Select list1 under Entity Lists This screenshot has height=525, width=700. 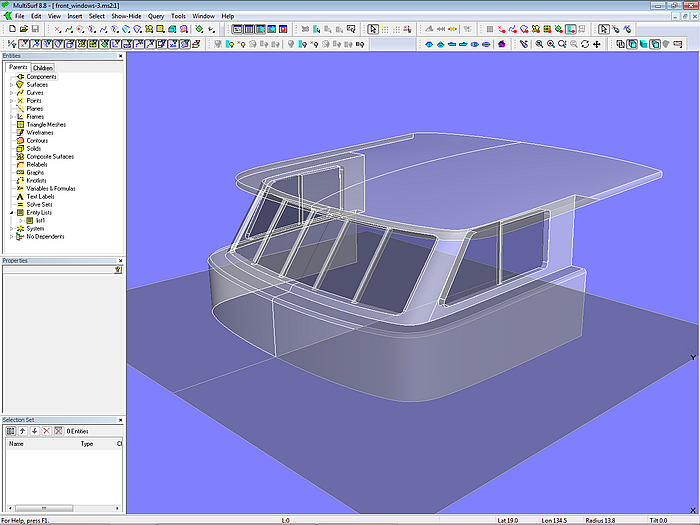pyautogui.click(x=41, y=220)
